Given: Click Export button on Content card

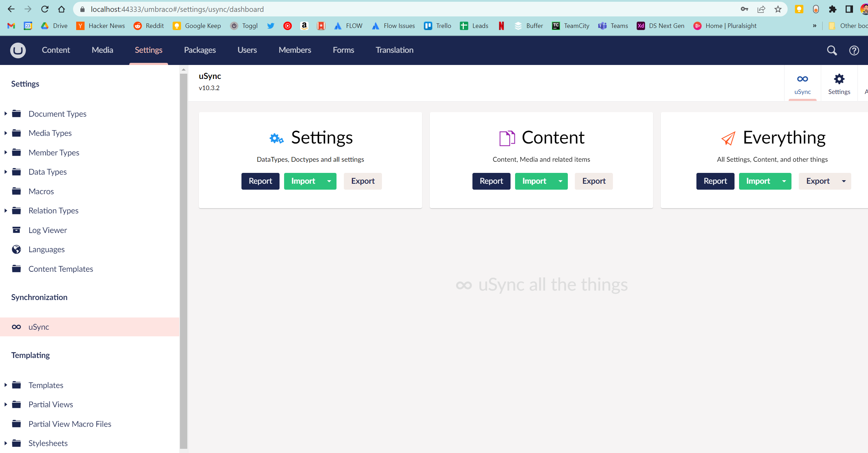Looking at the screenshot, I should [x=593, y=181].
